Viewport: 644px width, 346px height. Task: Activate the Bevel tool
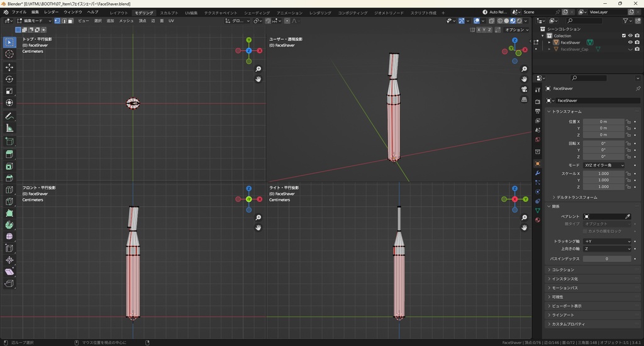pos(9,178)
